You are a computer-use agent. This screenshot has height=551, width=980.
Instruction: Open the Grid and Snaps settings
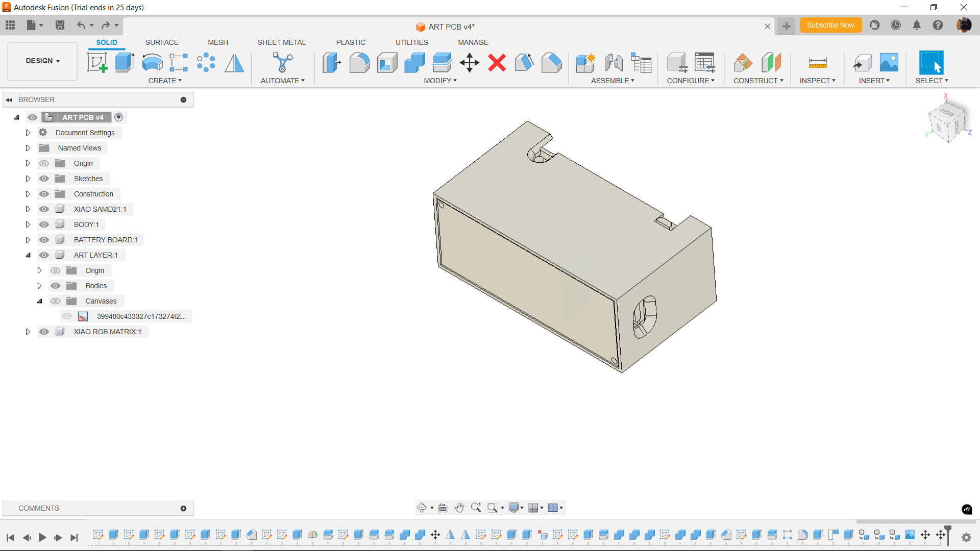[533, 508]
